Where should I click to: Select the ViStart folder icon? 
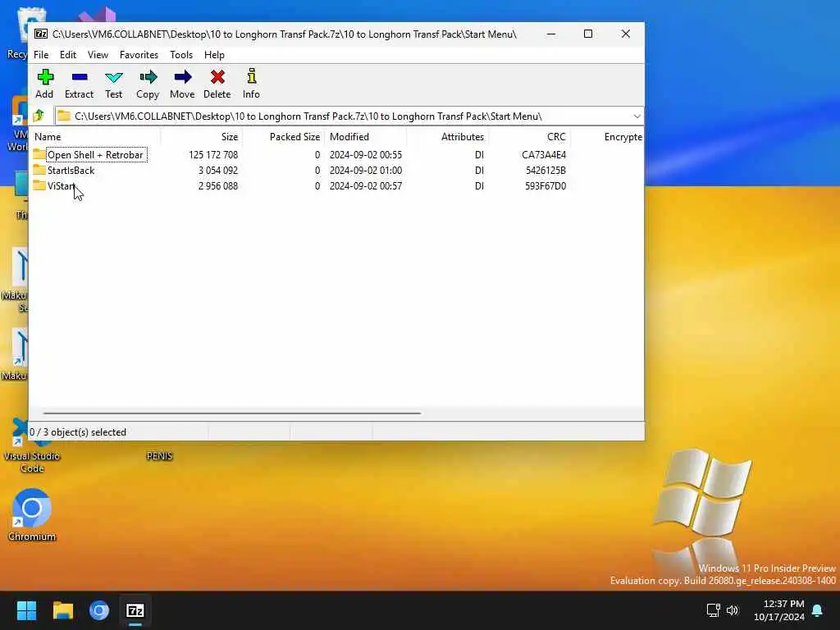39,185
